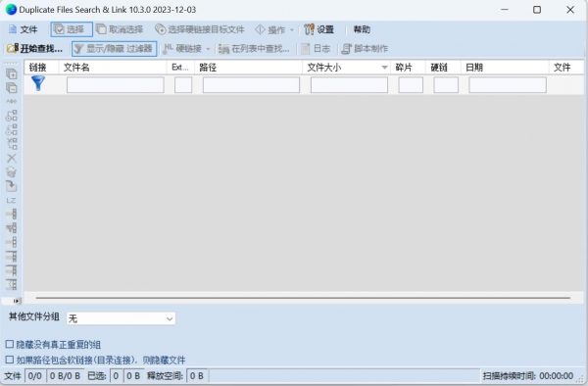Click the 链接 column header
Image resolution: width=588 pixels, height=386 pixels.
41,68
